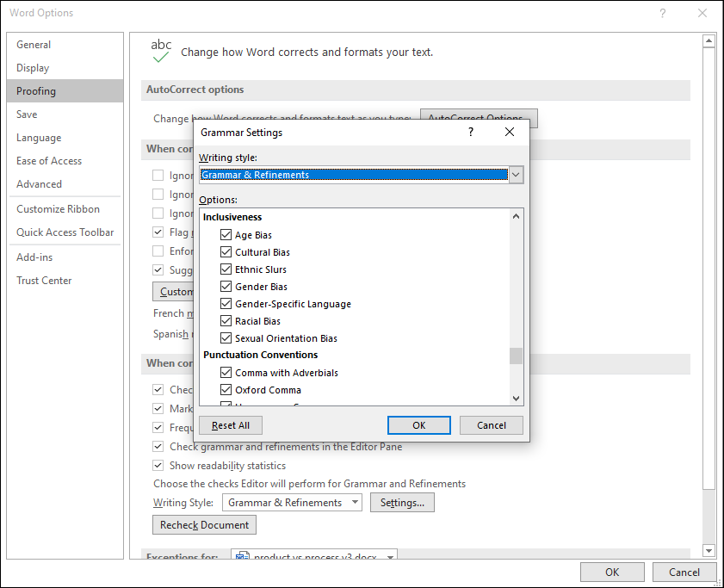Uncheck Comma with Adverbials
Viewport: 724px width, 588px height.
point(226,373)
